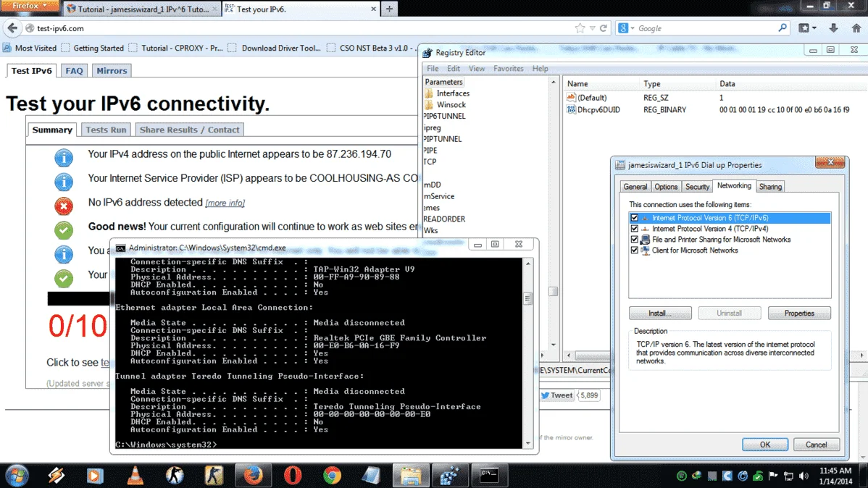Toggle File and Printer Sharing checkbox
The width and height of the screenshot is (868, 488).
635,240
